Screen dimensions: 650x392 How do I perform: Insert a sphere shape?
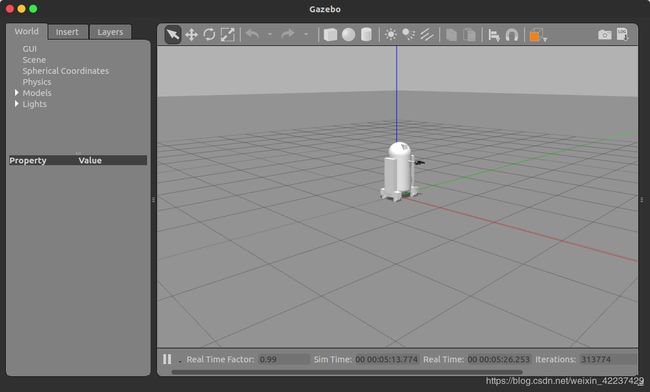[x=348, y=34]
